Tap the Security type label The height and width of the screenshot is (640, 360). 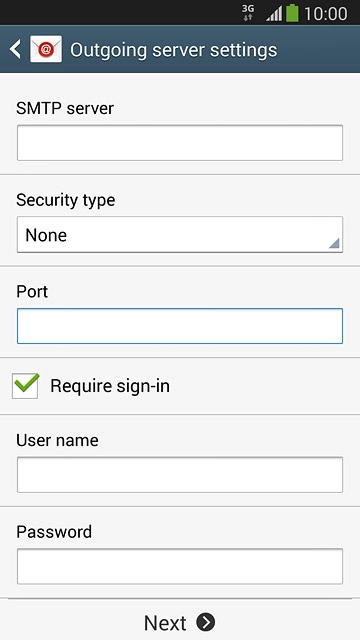[66, 201]
